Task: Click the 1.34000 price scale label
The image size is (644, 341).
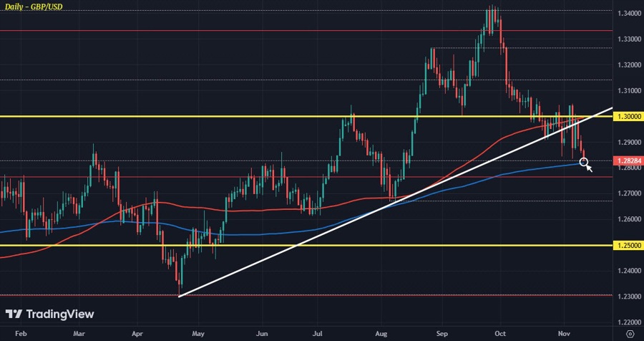Action: click(x=628, y=13)
